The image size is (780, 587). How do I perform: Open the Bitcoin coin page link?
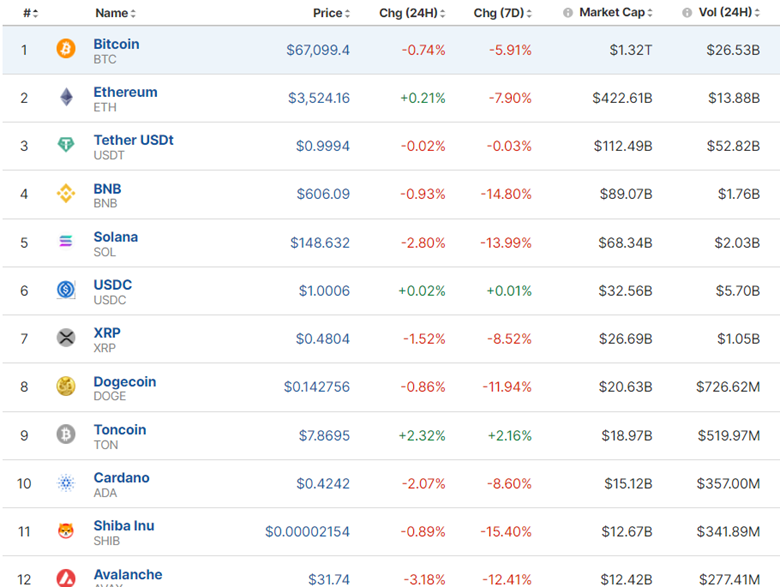pos(116,44)
